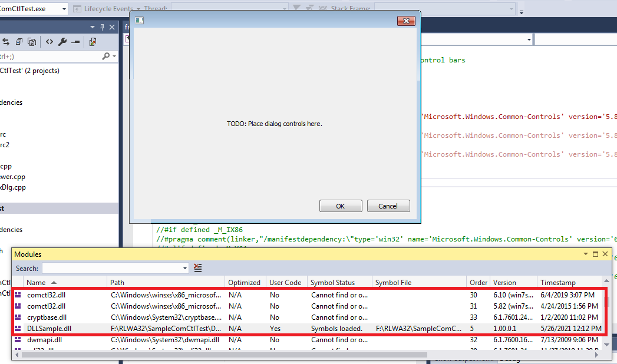Click the Solution Explorer search field
This screenshot has width=617, height=364.
coord(49,56)
